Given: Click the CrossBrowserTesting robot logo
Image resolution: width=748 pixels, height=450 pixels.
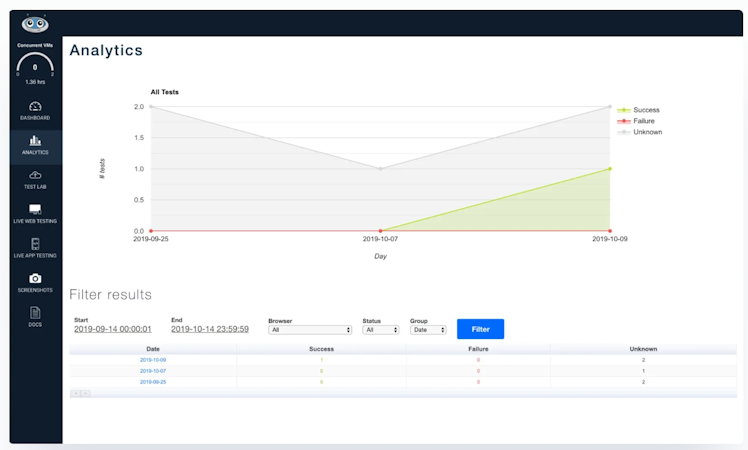Looking at the screenshot, I should point(35,23).
